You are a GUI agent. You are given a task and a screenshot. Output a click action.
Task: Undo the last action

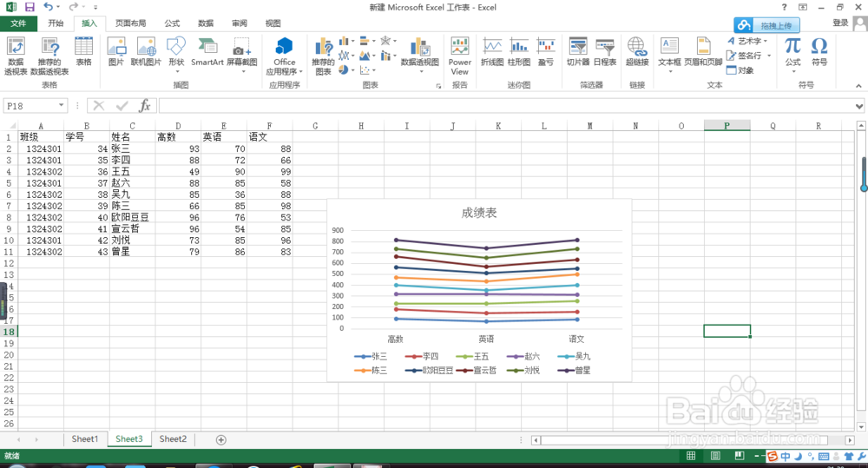(x=48, y=7)
